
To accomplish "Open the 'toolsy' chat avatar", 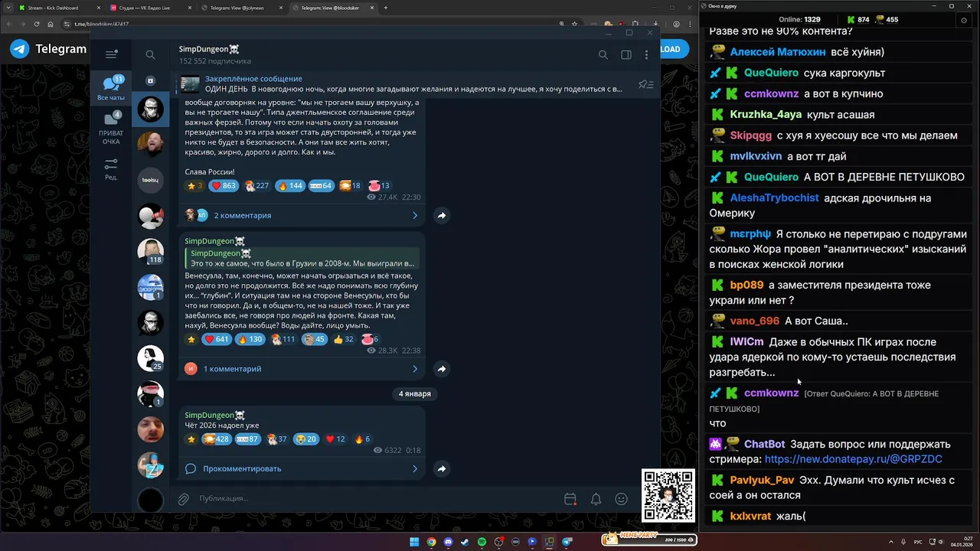I will (x=150, y=180).
